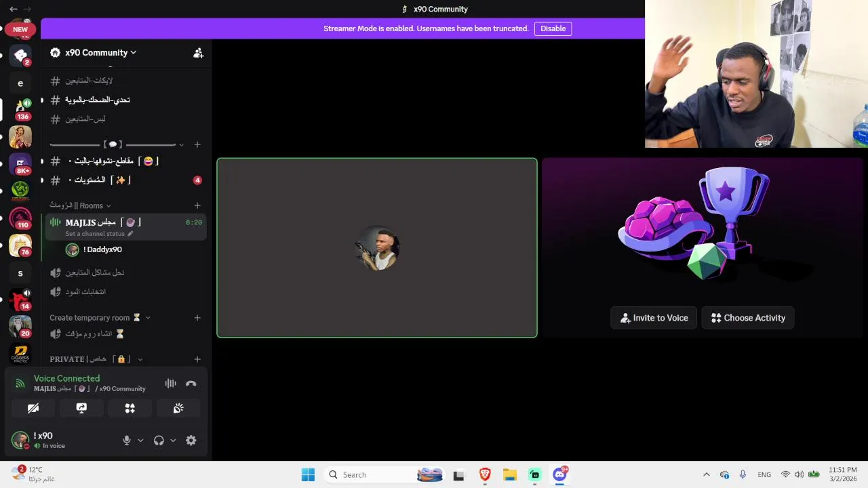This screenshot has height=488, width=868.
Task: Deafen with the headphones icon
Action: tap(159, 441)
